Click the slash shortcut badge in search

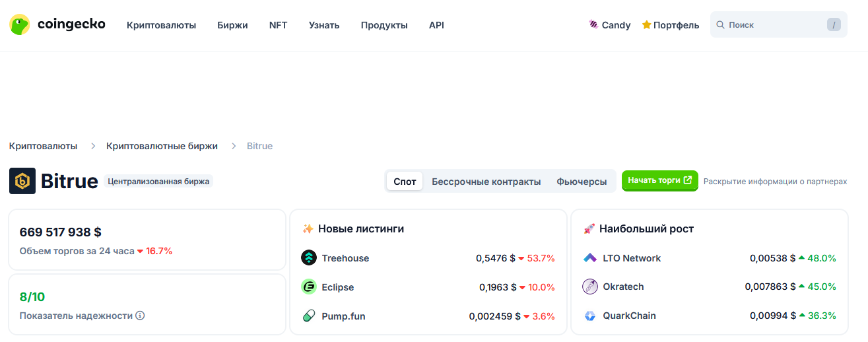[x=834, y=25]
